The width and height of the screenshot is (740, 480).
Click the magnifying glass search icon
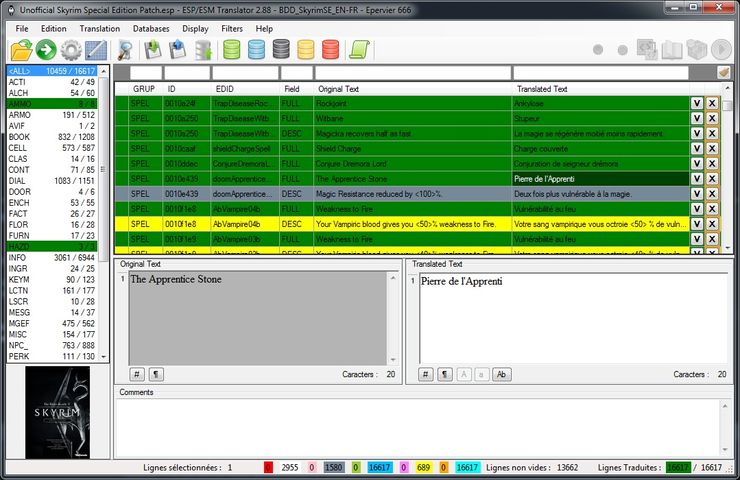127,50
